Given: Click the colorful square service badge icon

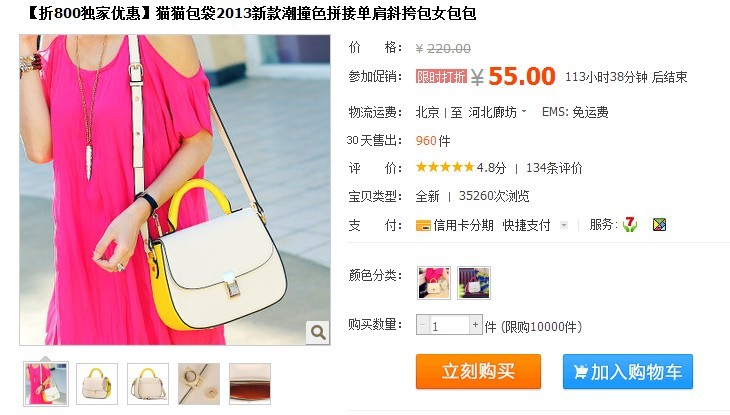Looking at the screenshot, I should tap(659, 225).
